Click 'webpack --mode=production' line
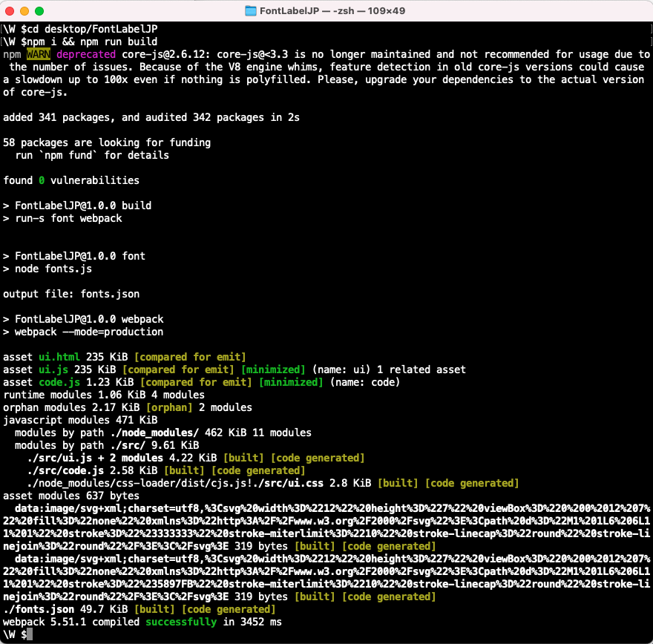This screenshot has width=653, height=644. (83, 332)
